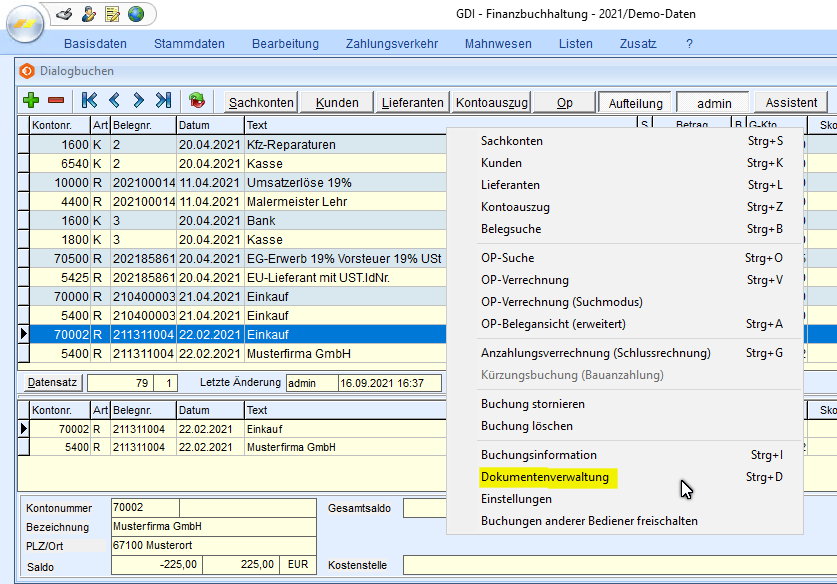Select Dokumentenverwaltung from context menu
Screen dimensions: 837x584
[545, 478]
